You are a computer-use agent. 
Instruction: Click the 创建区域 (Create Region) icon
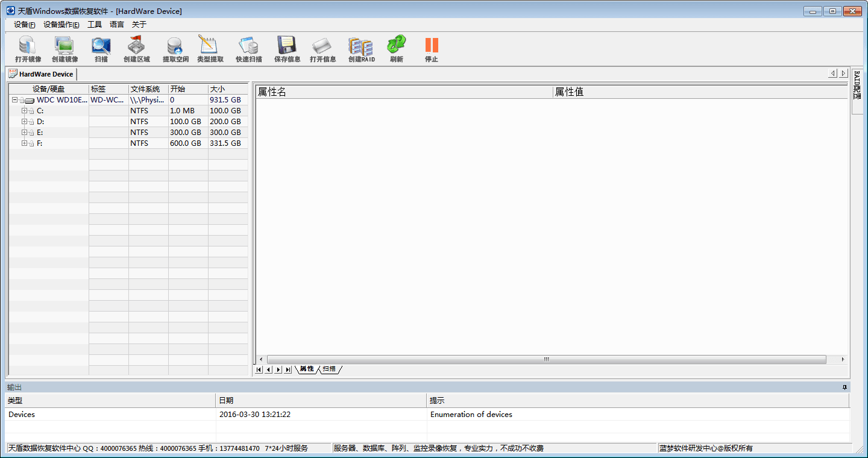[137, 49]
